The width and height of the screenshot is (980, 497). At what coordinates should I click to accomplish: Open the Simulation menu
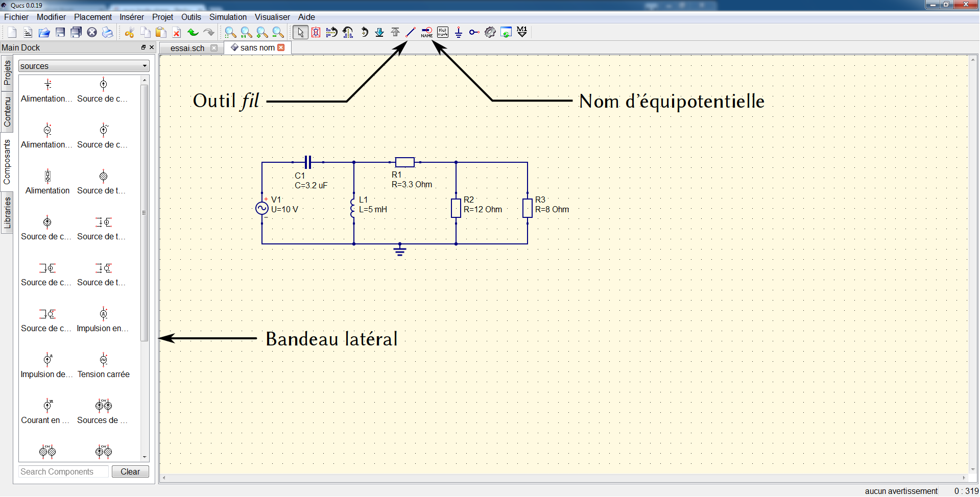click(x=228, y=17)
